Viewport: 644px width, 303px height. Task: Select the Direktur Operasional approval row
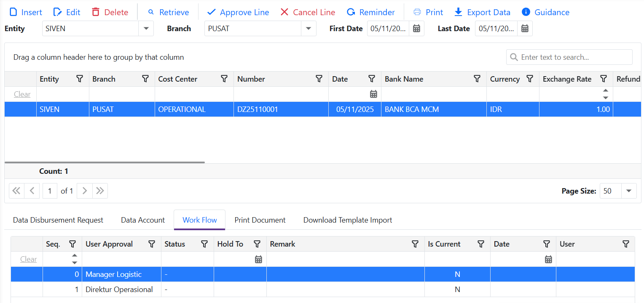[x=322, y=290]
